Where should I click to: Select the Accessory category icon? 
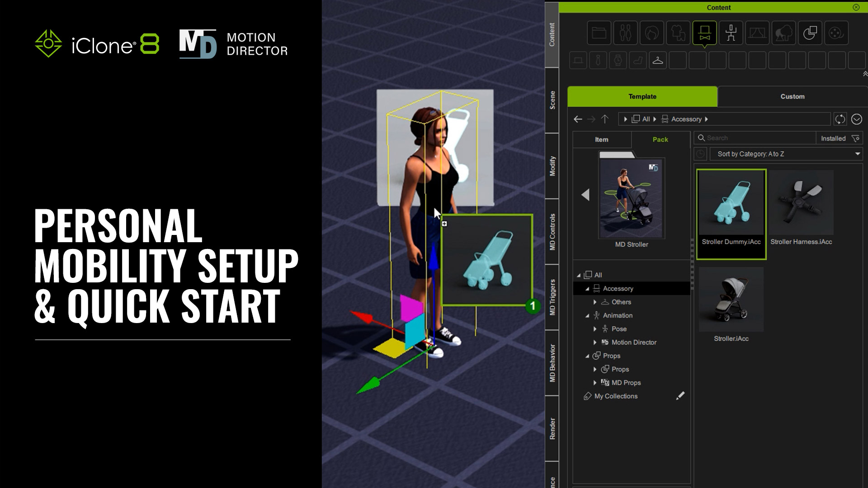click(x=704, y=33)
